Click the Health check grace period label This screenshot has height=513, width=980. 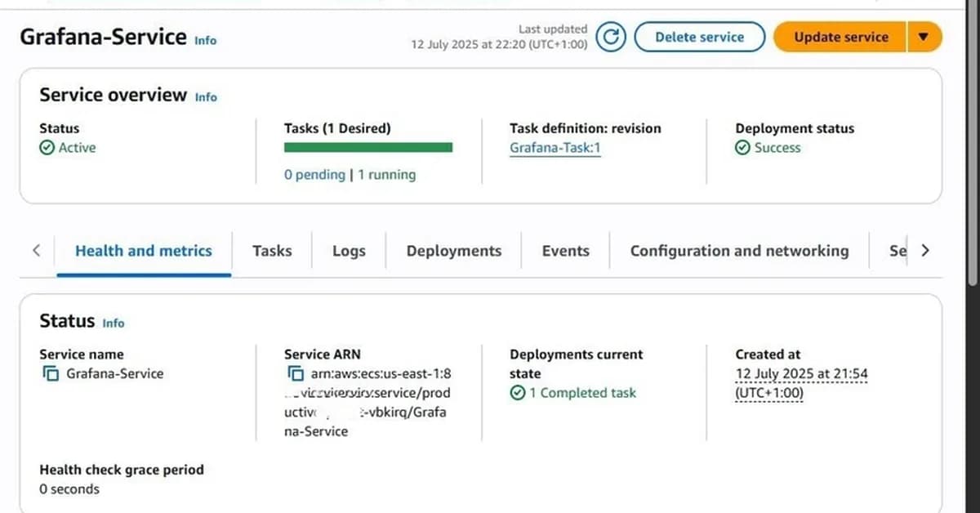coord(122,470)
